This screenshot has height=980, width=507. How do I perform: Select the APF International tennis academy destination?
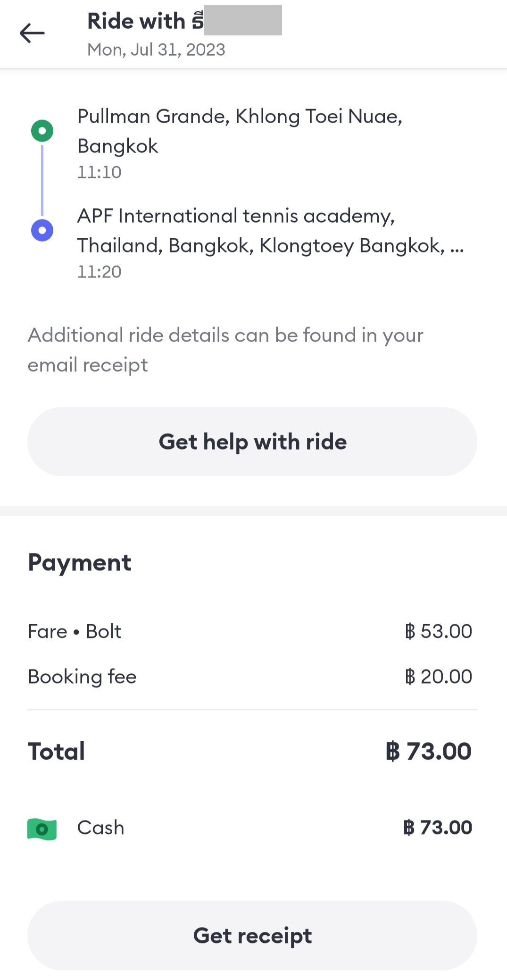pyautogui.click(x=270, y=230)
